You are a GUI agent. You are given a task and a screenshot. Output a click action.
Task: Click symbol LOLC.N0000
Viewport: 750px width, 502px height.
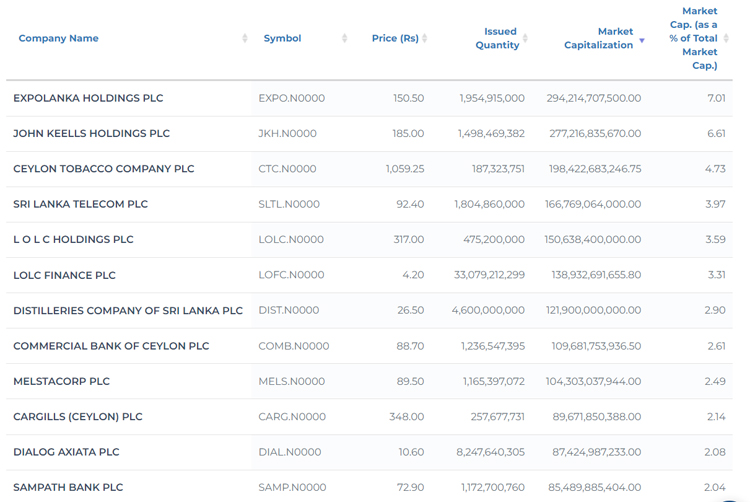pos(291,240)
